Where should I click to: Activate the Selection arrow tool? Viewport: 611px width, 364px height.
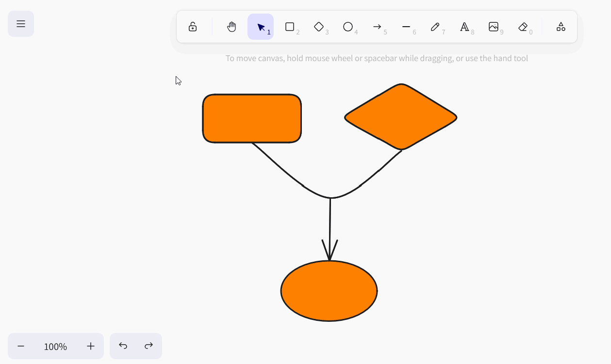[x=261, y=27]
